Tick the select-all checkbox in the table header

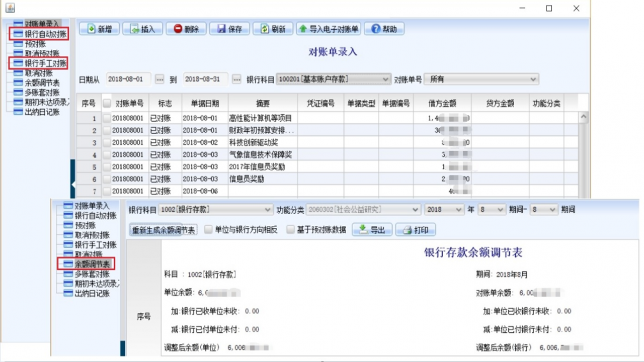[107, 103]
